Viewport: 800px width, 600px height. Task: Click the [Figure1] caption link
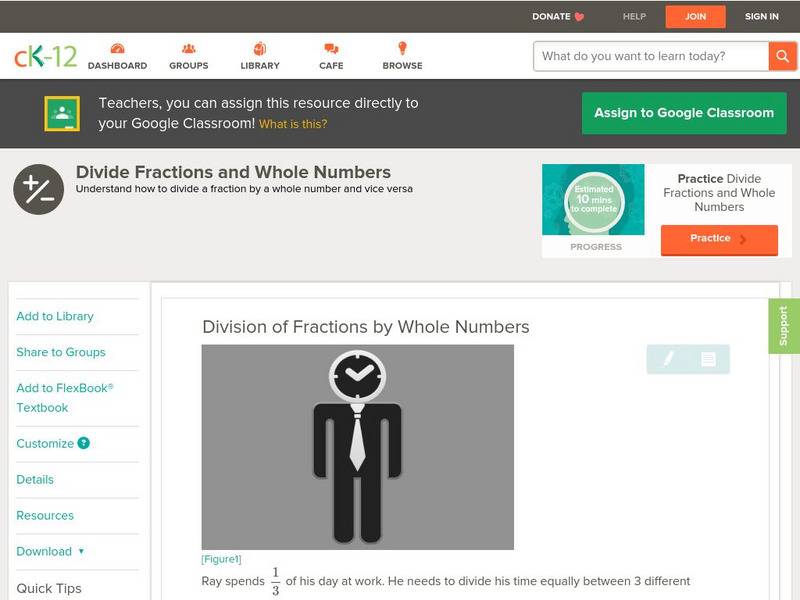[221, 559]
